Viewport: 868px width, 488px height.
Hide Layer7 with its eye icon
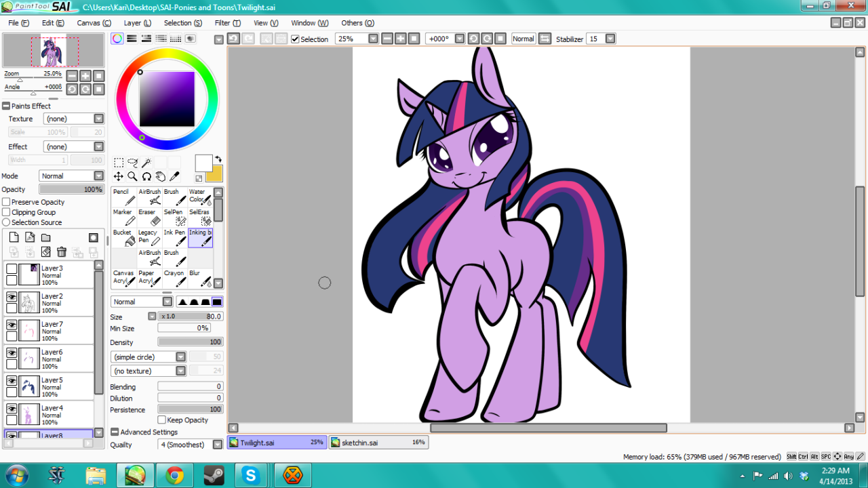12,325
